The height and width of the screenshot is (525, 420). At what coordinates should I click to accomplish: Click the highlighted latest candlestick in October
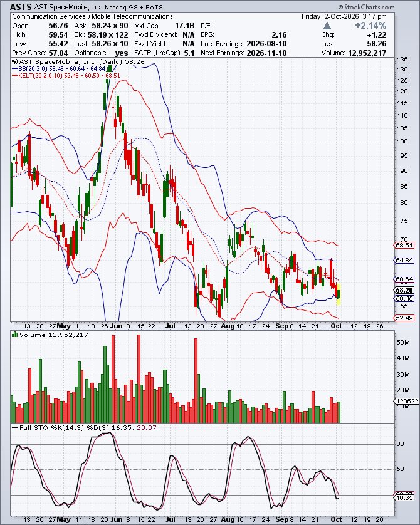click(339, 294)
